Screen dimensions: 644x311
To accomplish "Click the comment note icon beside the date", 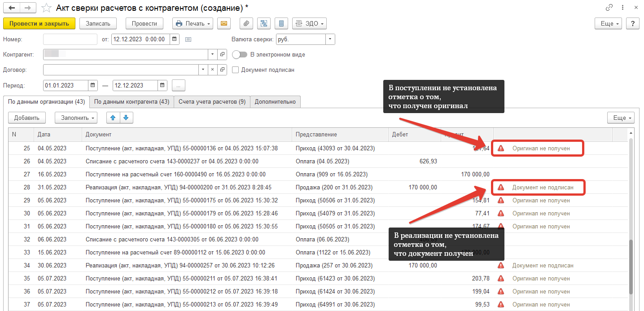I will pyautogui.click(x=188, y=39).
